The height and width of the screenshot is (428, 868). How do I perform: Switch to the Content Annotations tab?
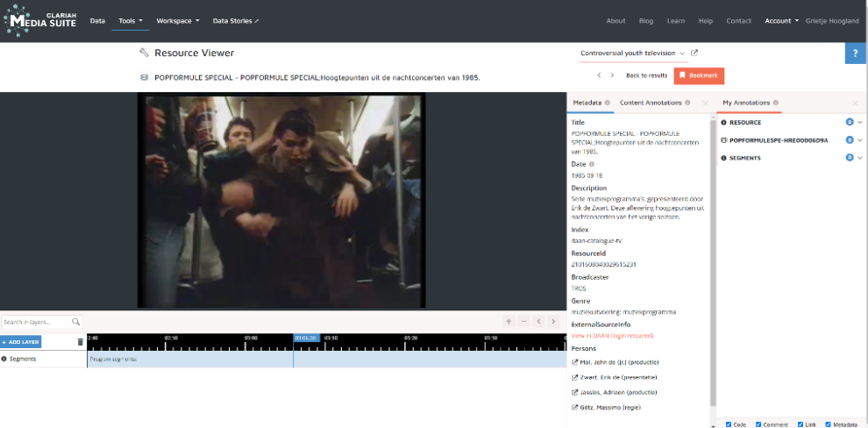tap(651, 103)
